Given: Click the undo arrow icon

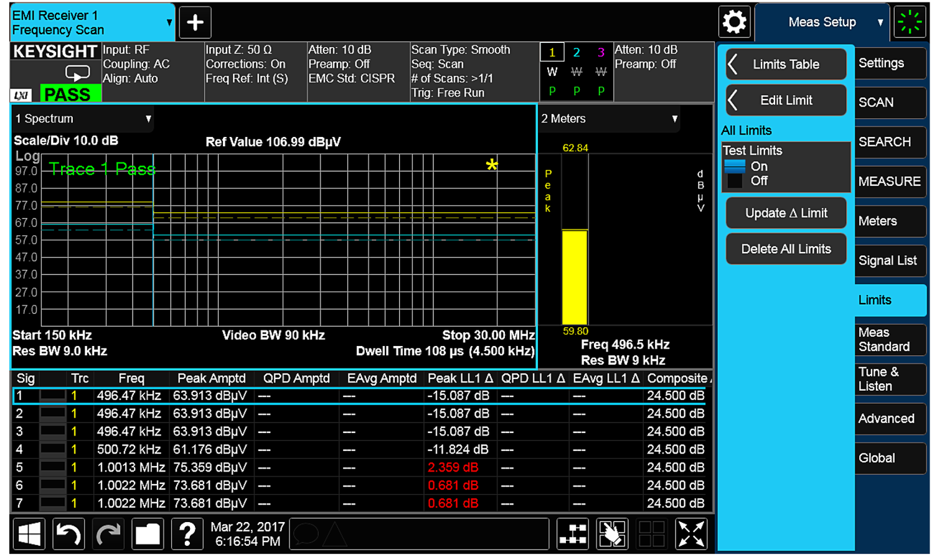Looking at the screenshot, I should pyautogui.click(x=69, y=534).
